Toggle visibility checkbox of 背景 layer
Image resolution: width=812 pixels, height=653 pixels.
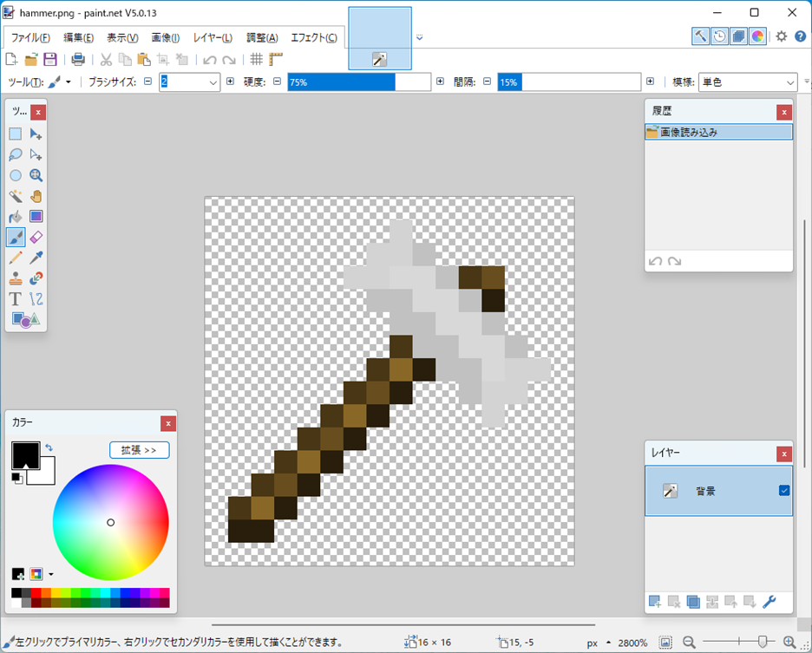[x=784, y=490]
